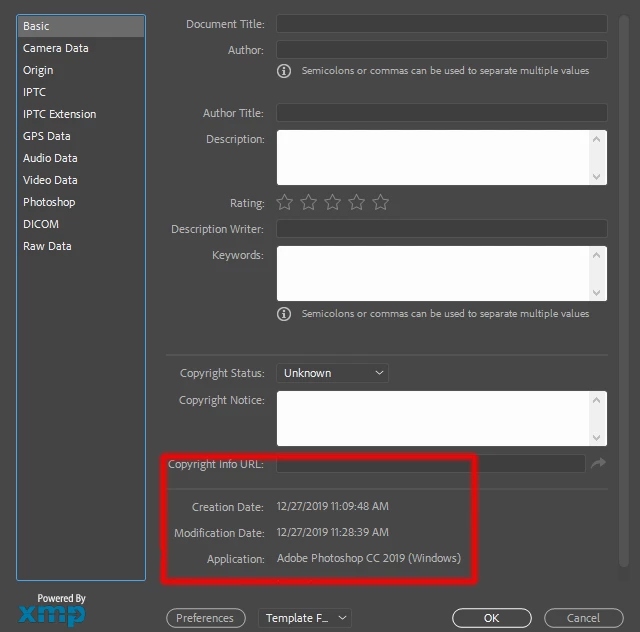Click info icon below Keywords field
The height and width of the screenshot is (632, 640).
click(x=284, y=314)
